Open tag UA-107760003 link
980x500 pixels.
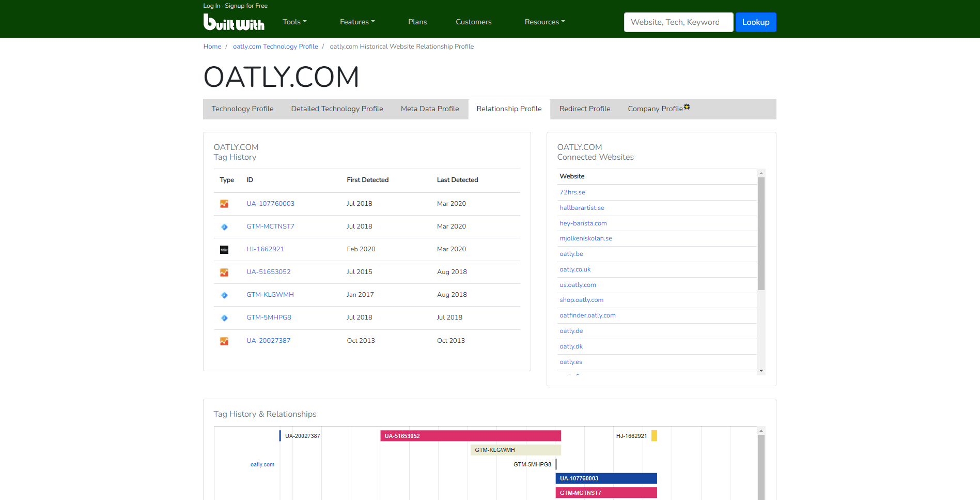click(270, 204)
